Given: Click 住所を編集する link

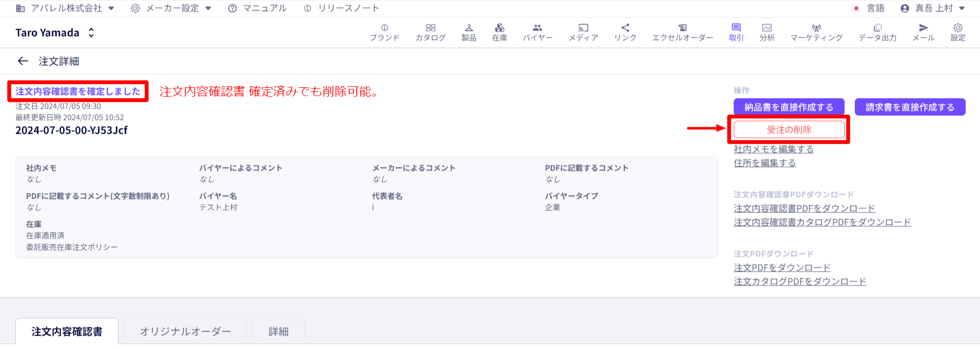Looking at the screenshot, I should point(765,163).
